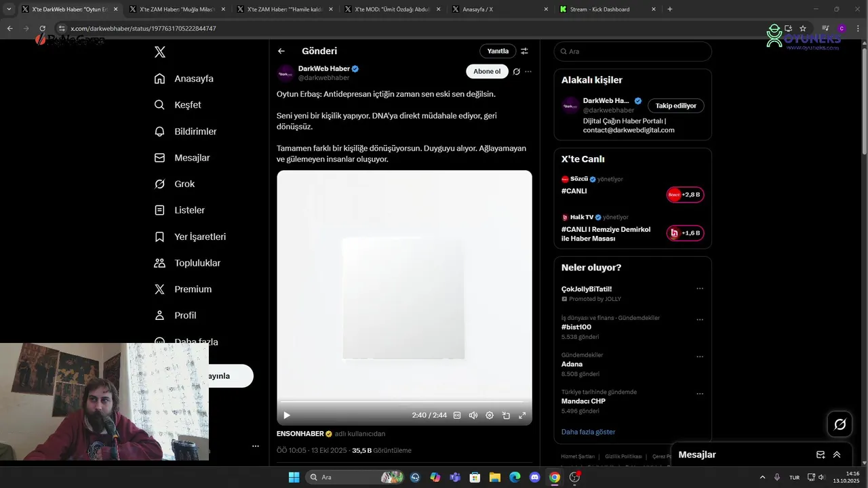
Task: Open a new browser tab
Action: click(x=670, y=9)
